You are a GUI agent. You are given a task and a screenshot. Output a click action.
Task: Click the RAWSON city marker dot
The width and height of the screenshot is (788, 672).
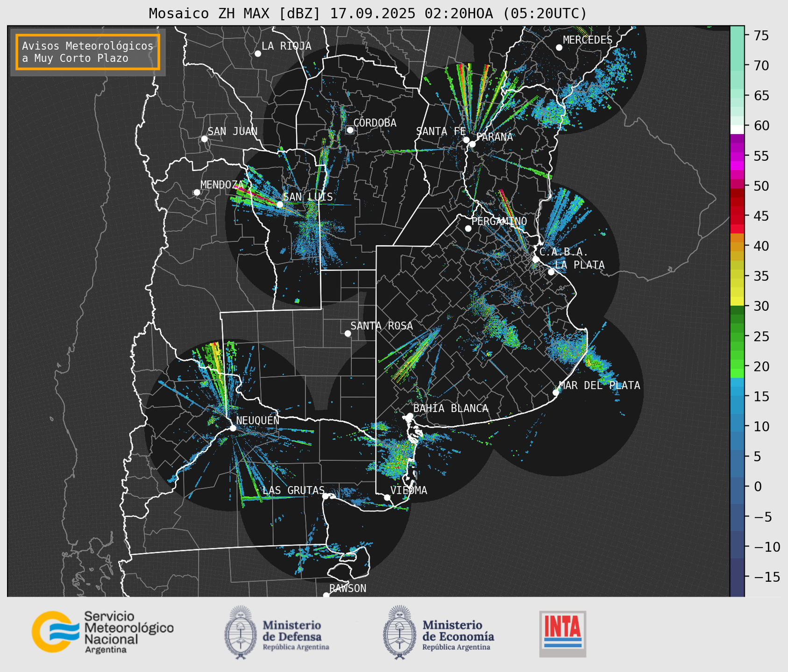click(326, 595)
